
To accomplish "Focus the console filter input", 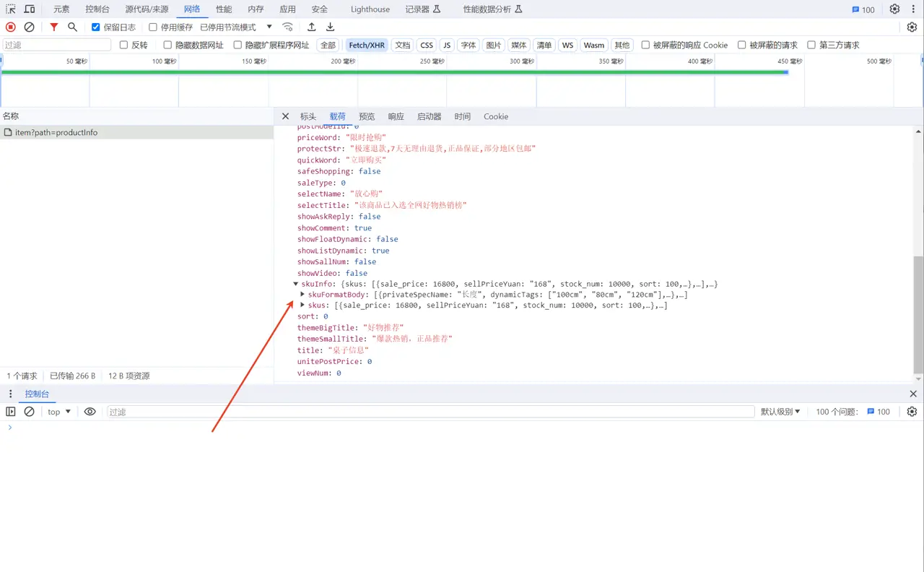I will coord(431,412).
